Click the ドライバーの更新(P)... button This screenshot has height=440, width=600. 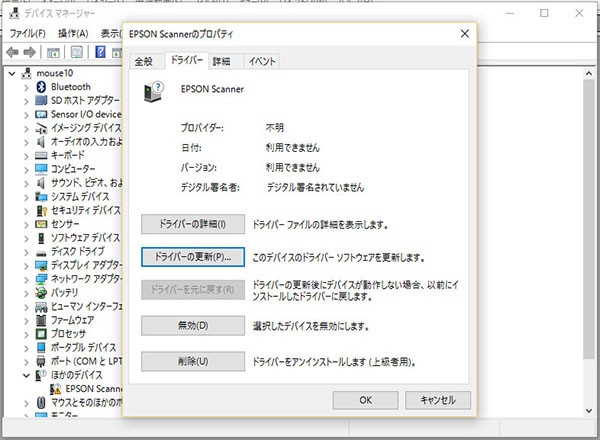click(193, 257)
